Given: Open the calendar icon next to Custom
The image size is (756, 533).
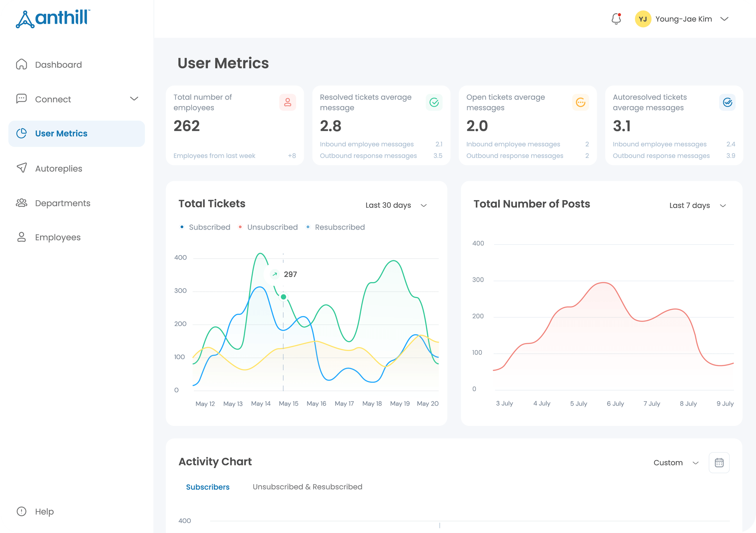Looking at the screenshot, I should coord(719,462).
